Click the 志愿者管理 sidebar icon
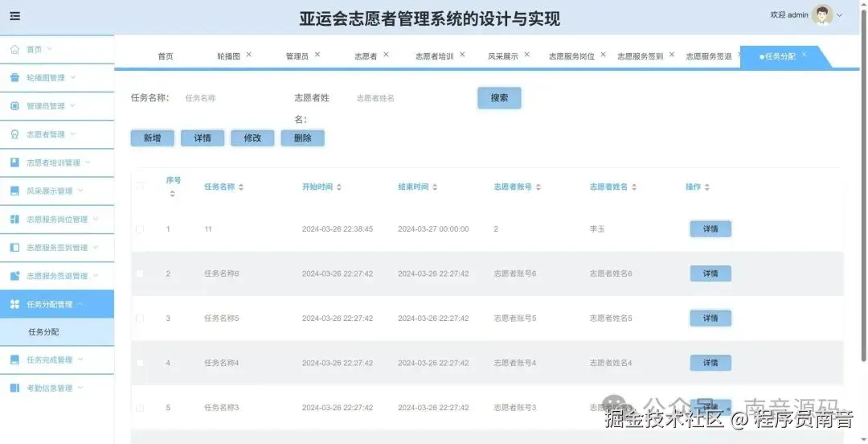 point(15,134)
